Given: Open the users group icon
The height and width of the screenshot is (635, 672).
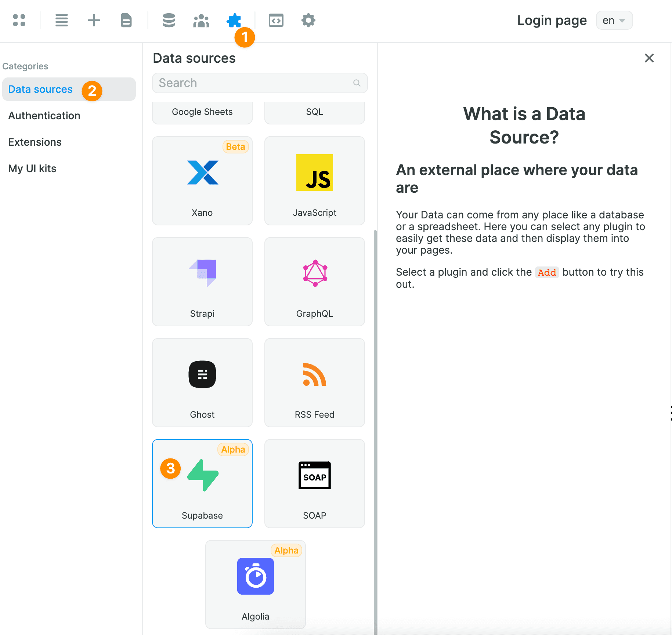Looking at the screenshot, I should [201, 21].
